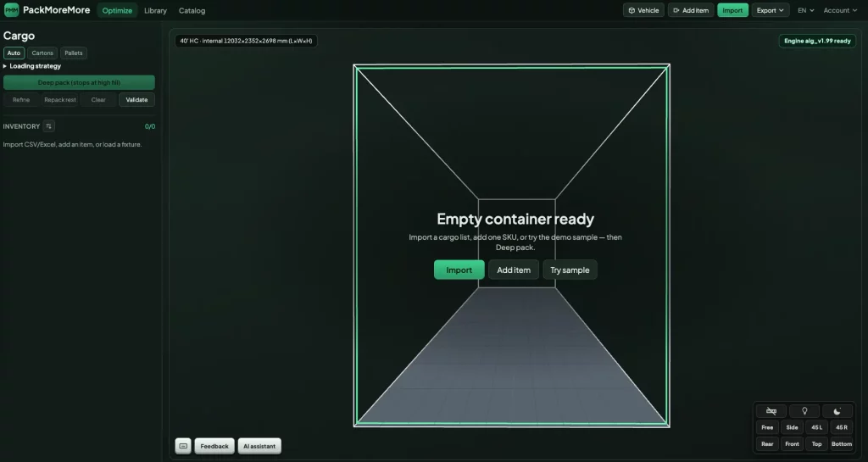This screenshot has height=462, width=868.
Task: Open the AI assistant
Action: click(259, 446)
